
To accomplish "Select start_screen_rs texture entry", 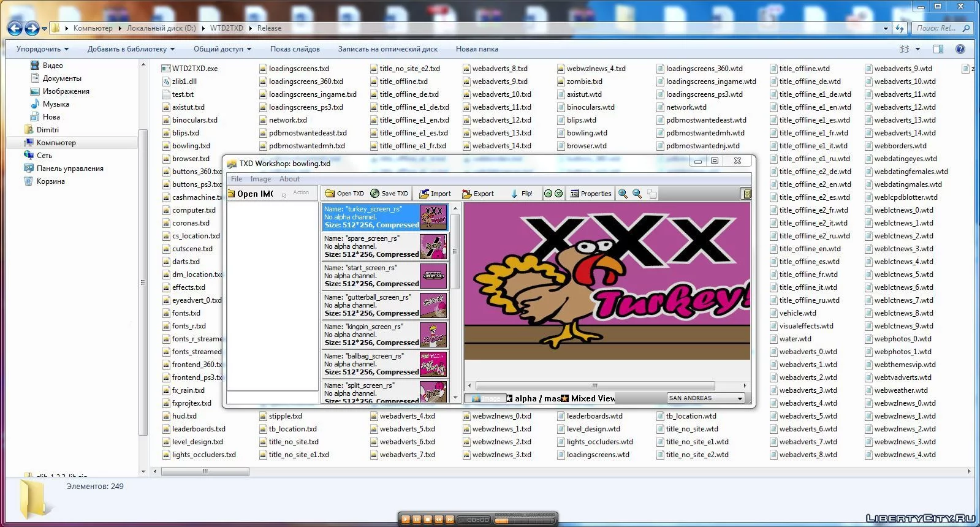I will pos(385,276).
